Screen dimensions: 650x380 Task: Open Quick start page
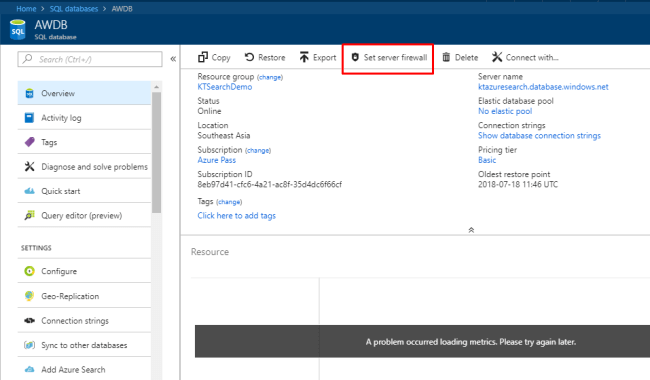tap(84, 191)
